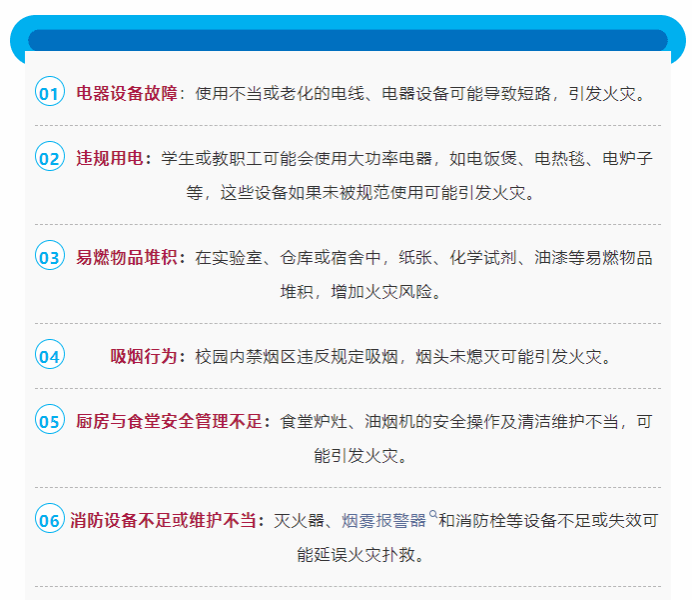Click the 违规用电 heading
Viewport: 692px width, 600px height.
click(110, 158)
